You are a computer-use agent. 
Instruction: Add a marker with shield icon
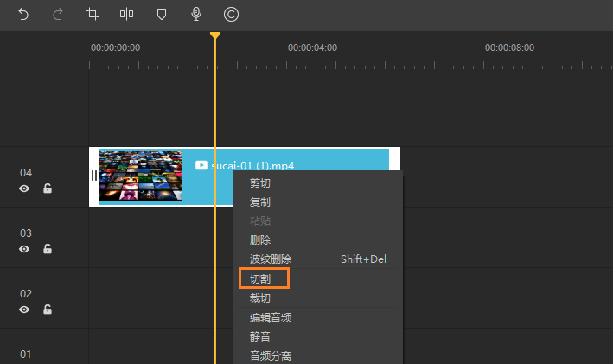point(162,15)
